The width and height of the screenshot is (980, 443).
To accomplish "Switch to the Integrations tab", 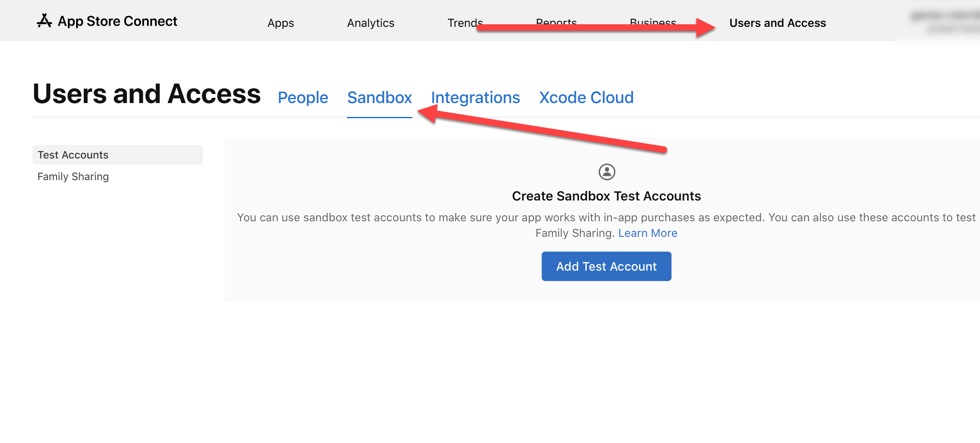I will pyautogui.click(x=476, y=97).
